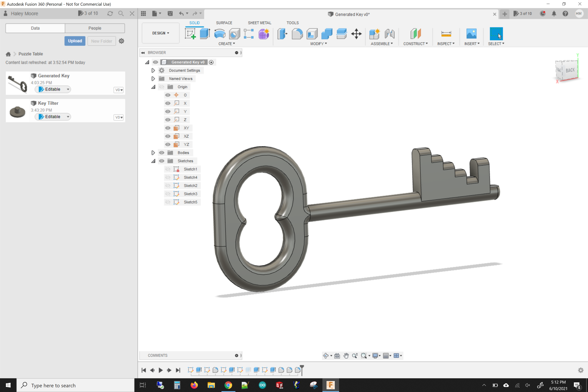The height and width of the screenshot is (392, 588).
Task: Select the Press Pull tool
Action: [x=282, y=33]
